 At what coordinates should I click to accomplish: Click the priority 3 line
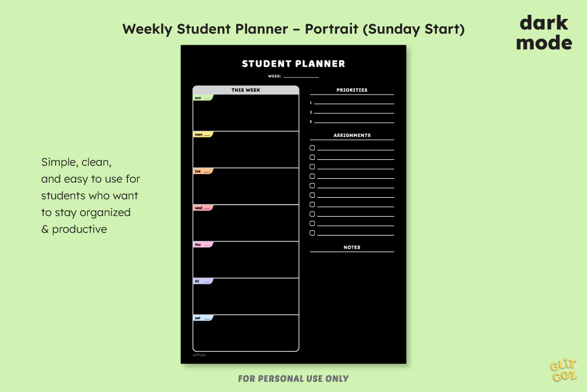354,121
